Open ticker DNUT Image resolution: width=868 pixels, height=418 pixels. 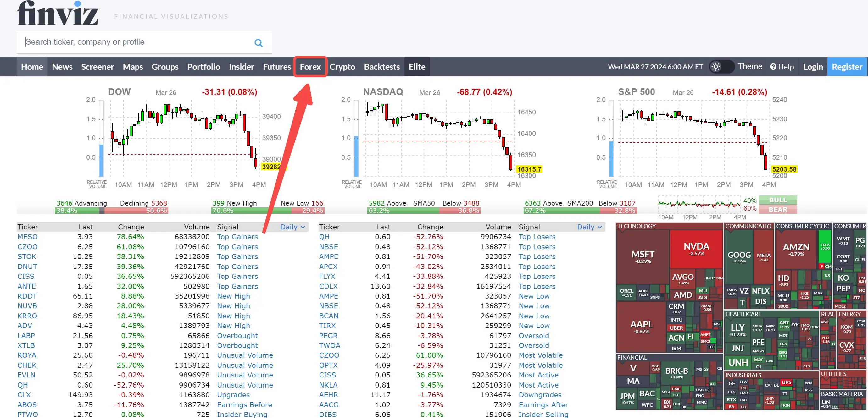tap(27, 267)
